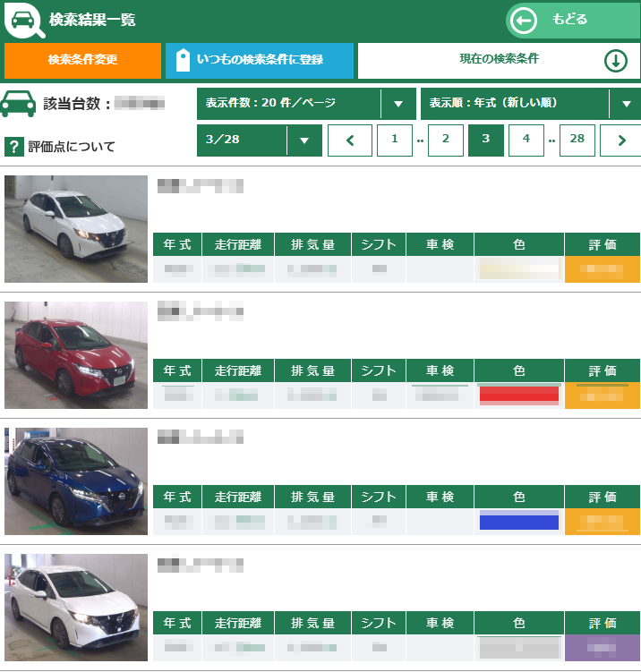Click the 検索結果一覧 page title

click(92, 20)
